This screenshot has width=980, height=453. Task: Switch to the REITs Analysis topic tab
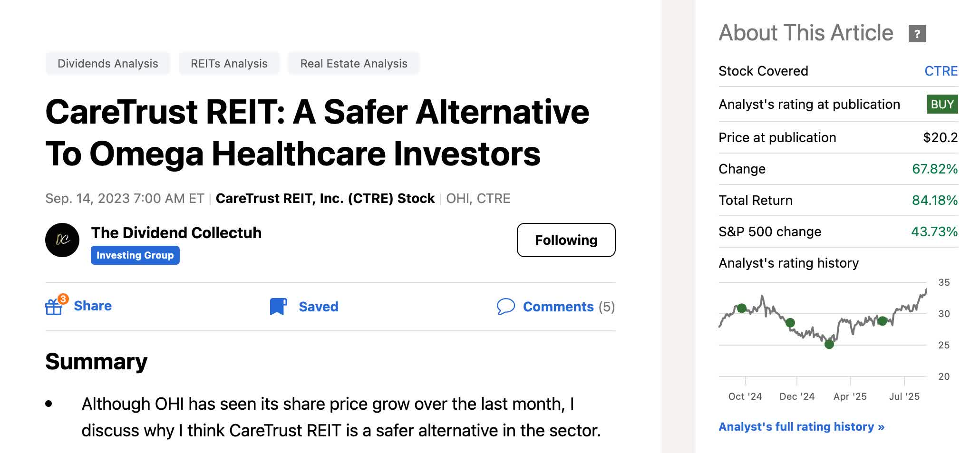pos(229,63)
